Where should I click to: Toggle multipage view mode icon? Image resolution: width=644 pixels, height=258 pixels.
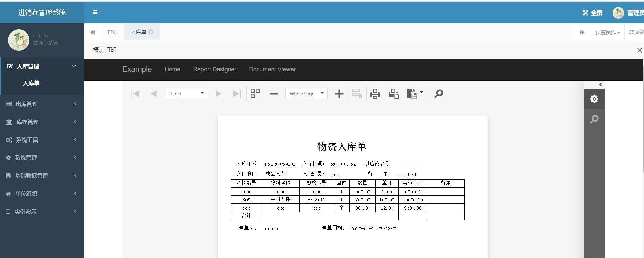[x=255, y=93]
